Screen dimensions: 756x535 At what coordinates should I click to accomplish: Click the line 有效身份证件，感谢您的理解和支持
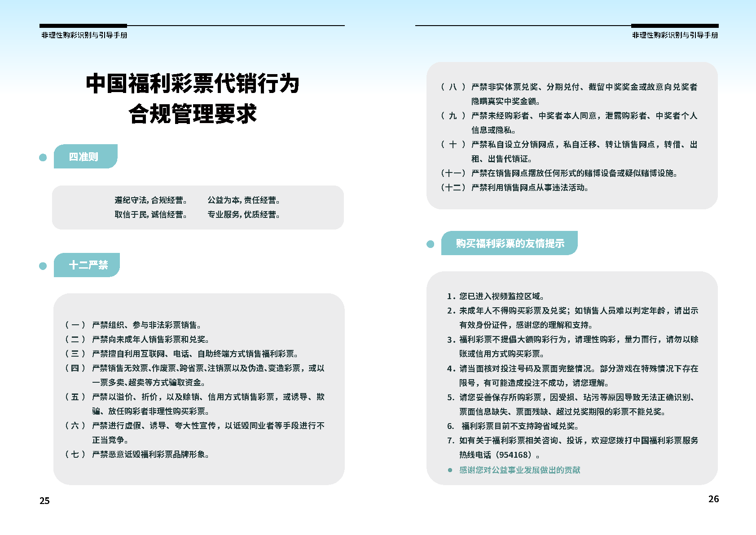point(526,325)
